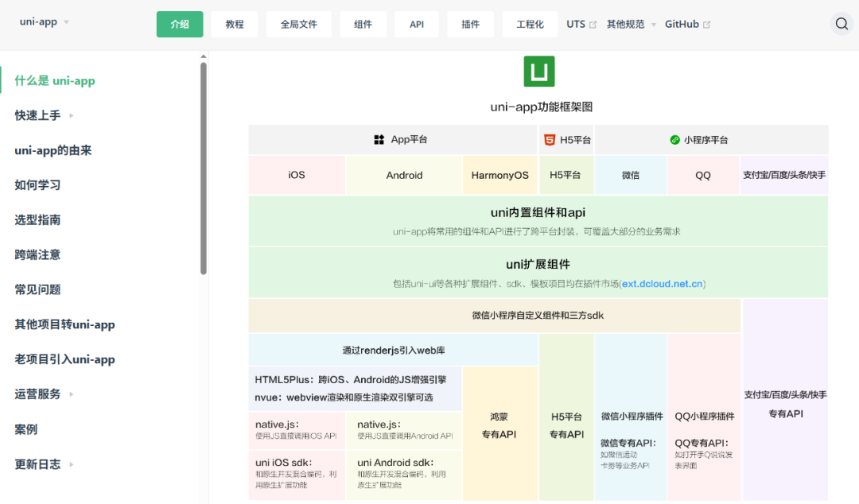Image resolution: width=859 pixels, height=504 pixels.
Task: Expand the 运营服务 sidebar section
Action: [45, 394]
